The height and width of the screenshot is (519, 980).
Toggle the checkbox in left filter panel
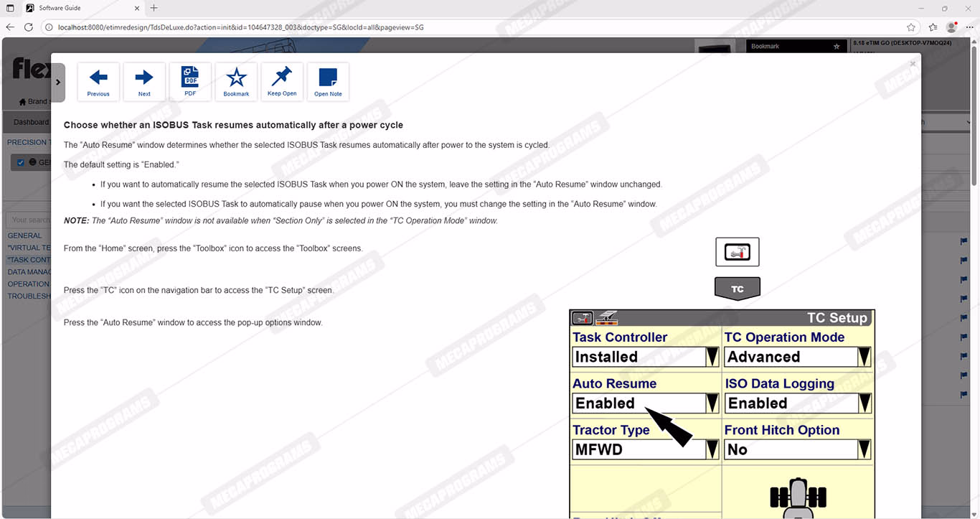tap(21, 162)
